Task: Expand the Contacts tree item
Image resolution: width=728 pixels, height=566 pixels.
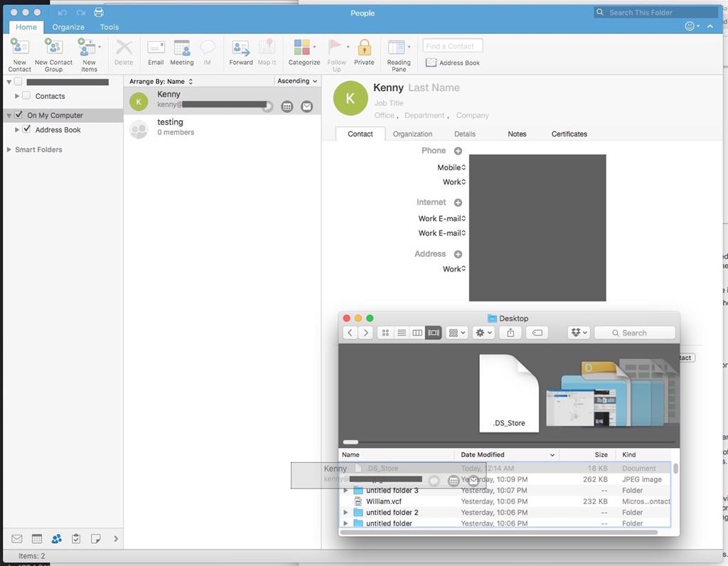Action: 17,96
